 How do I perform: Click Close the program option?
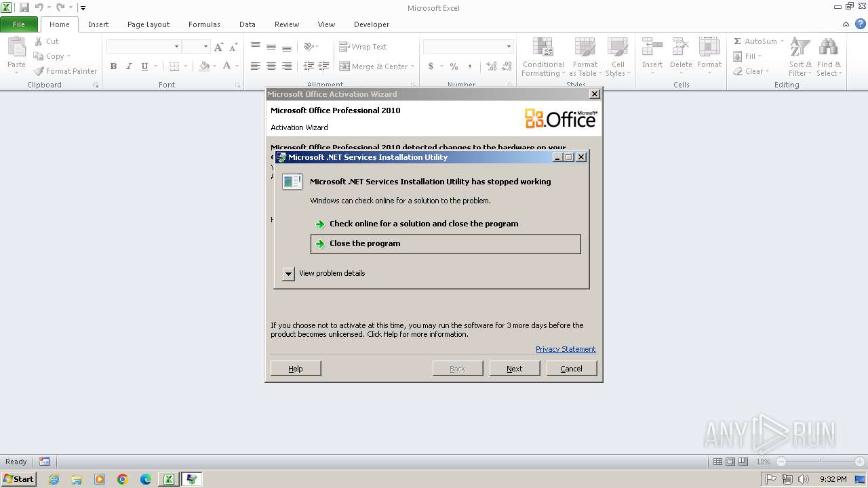pyautogui.click(x=446, y=244)
